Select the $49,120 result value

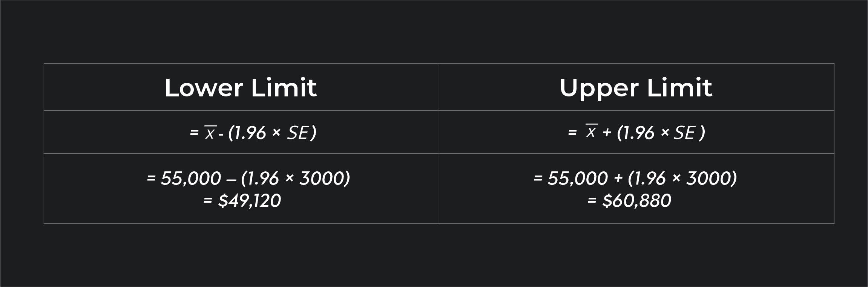[x=249, y=200]
